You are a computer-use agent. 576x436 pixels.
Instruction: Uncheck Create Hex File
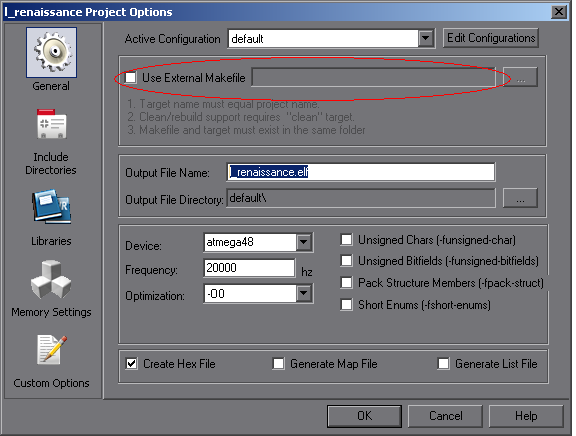click(x=132, y=364)
